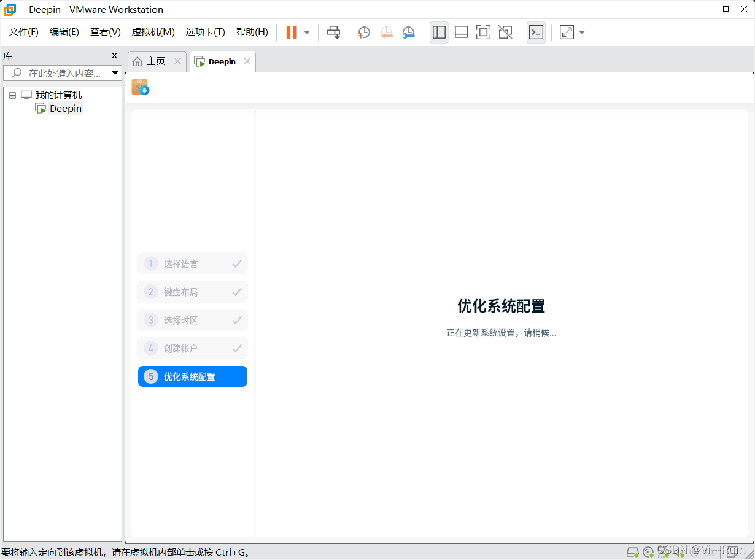The height and width of the screenshot is (560, 755).
Task: Click step 5 优化系统配置 in sidebar
Action: click(193, 376)
